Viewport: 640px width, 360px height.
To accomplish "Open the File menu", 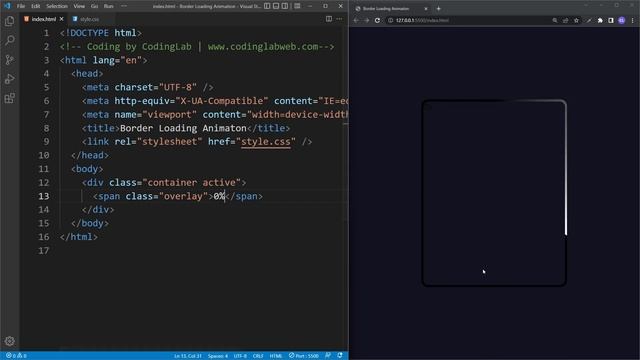I will pyautogui.click(x=21, y=6).
